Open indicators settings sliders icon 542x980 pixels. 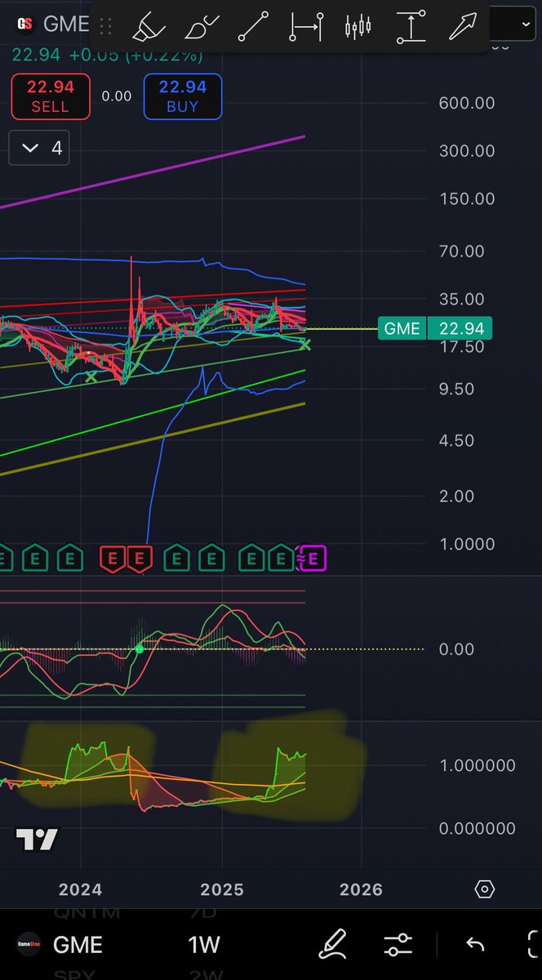(399, 945)
